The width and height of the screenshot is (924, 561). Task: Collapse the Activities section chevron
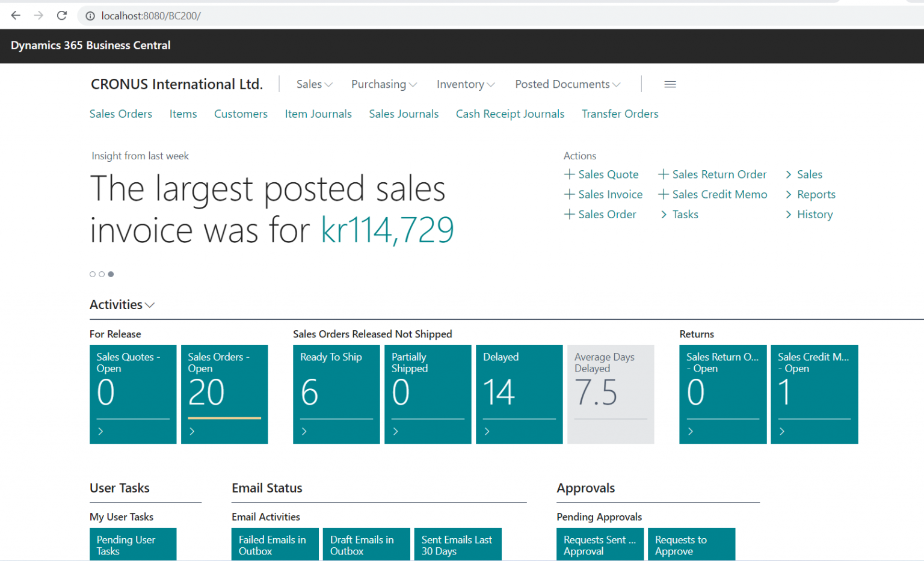(150, 305)
